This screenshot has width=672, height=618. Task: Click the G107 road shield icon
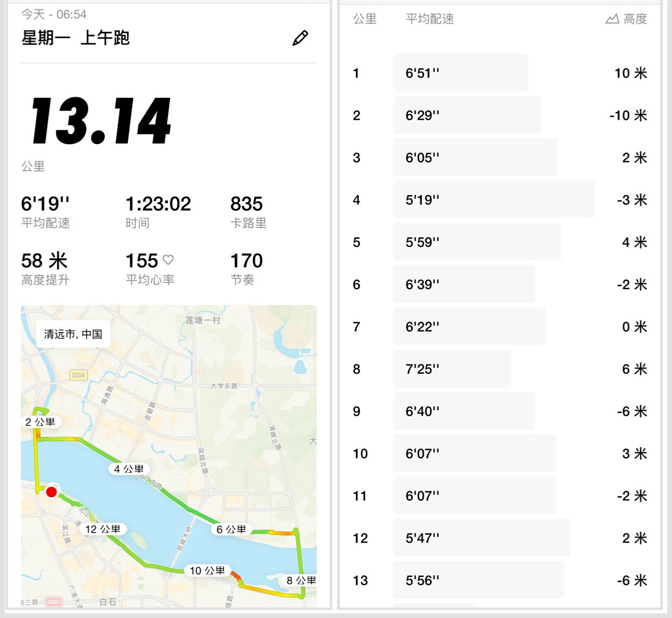click(54, 602)
